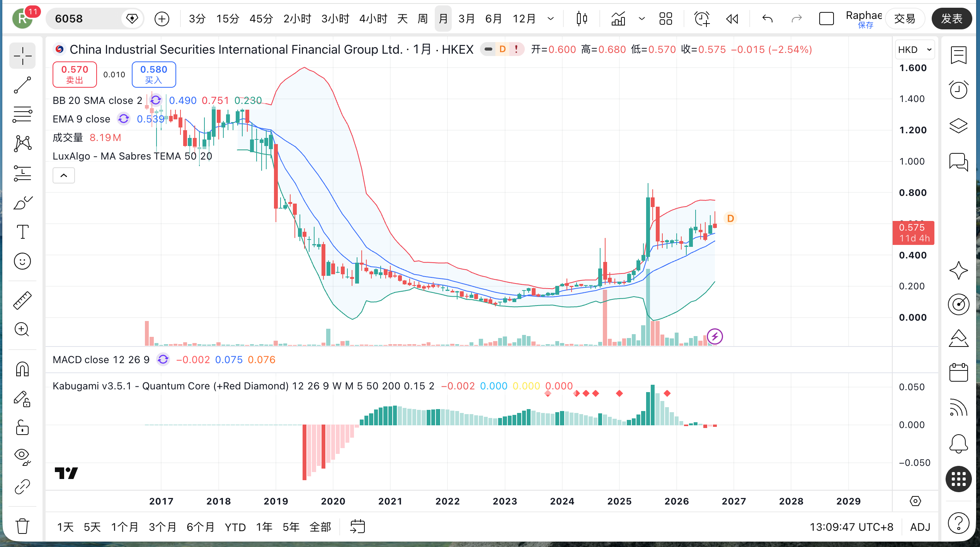Open the Fibonacci retracement tools
Viewport: 980px width, 547px height.
[22, 115]
